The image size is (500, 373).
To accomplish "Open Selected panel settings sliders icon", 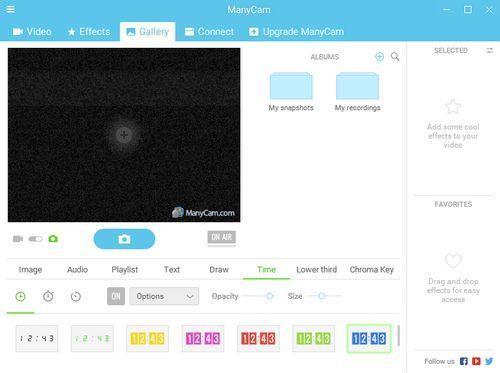I will click(x=489, y=51).
